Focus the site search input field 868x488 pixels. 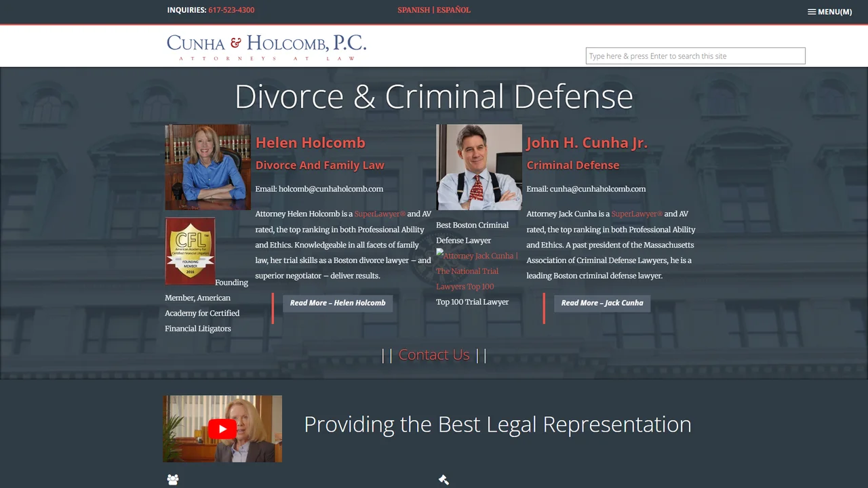(x=695, y=56)
